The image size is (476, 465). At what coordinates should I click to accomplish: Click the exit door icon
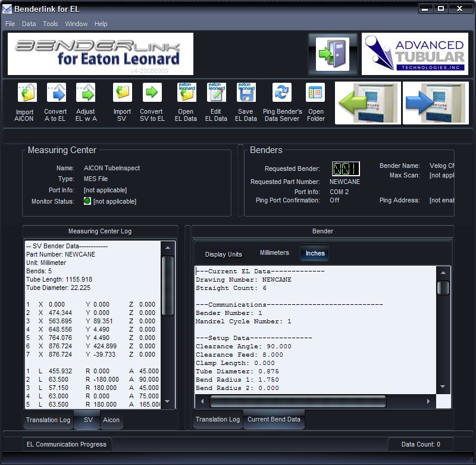[333, 54]
